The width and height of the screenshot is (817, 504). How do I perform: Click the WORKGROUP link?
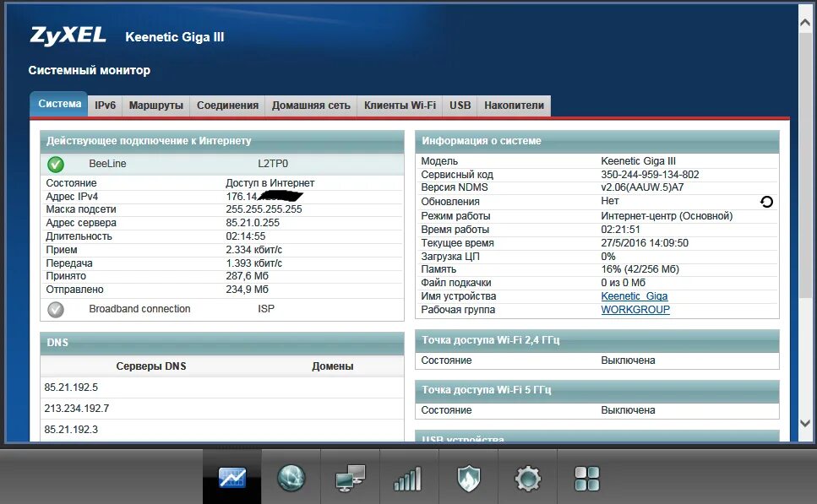[x=635, y=310]
